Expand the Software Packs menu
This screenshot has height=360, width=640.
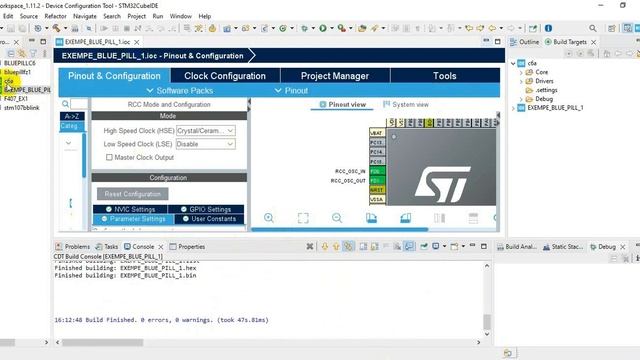point(180,91)
